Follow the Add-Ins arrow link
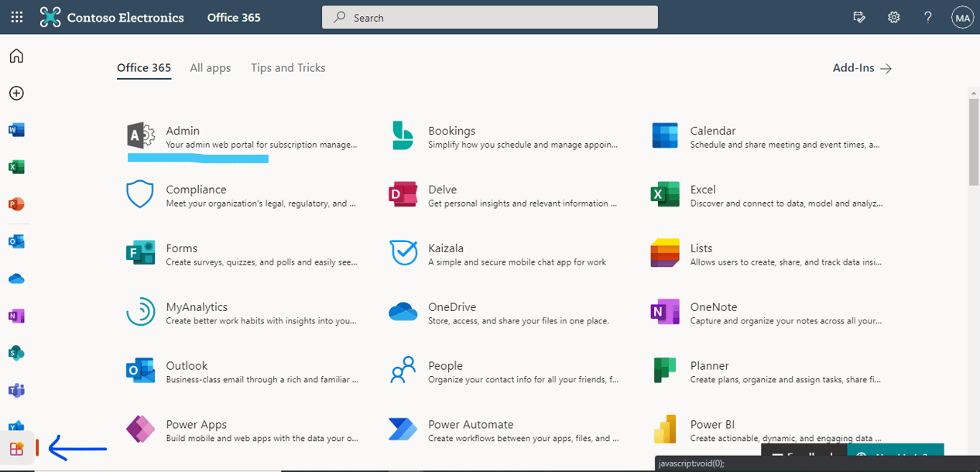980x472 pixels. [862, 68]
